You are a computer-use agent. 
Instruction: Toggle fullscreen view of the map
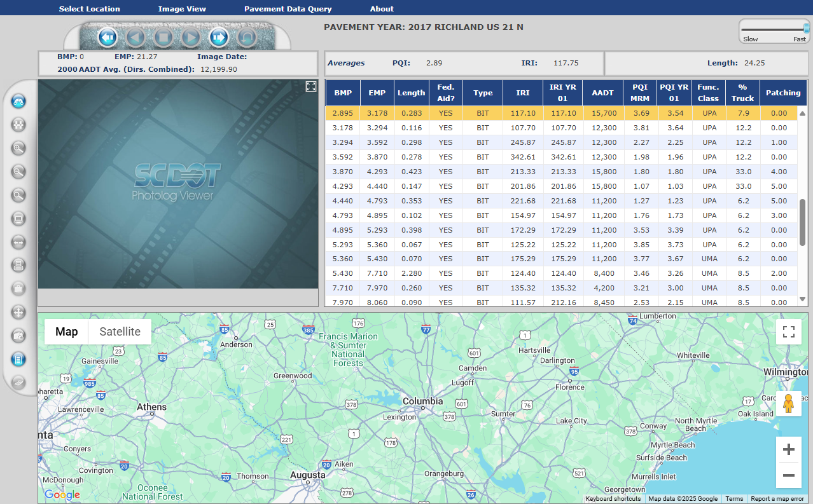point(789,332)
